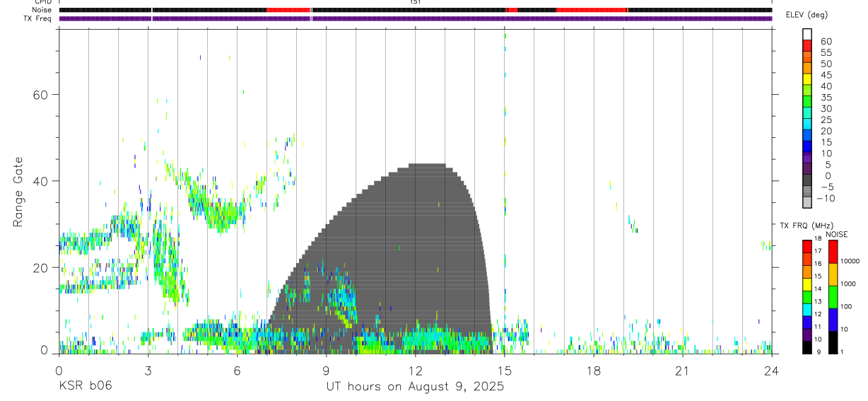
Task: Select the yellow ELEV swatch between 45 and 40
Action: point(807,80)
